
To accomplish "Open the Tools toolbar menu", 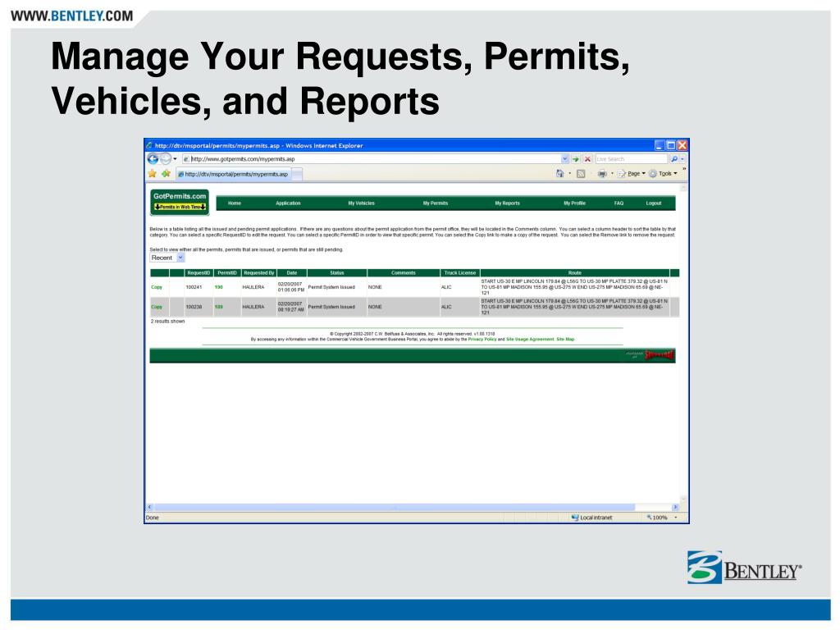I will point(663,174).
